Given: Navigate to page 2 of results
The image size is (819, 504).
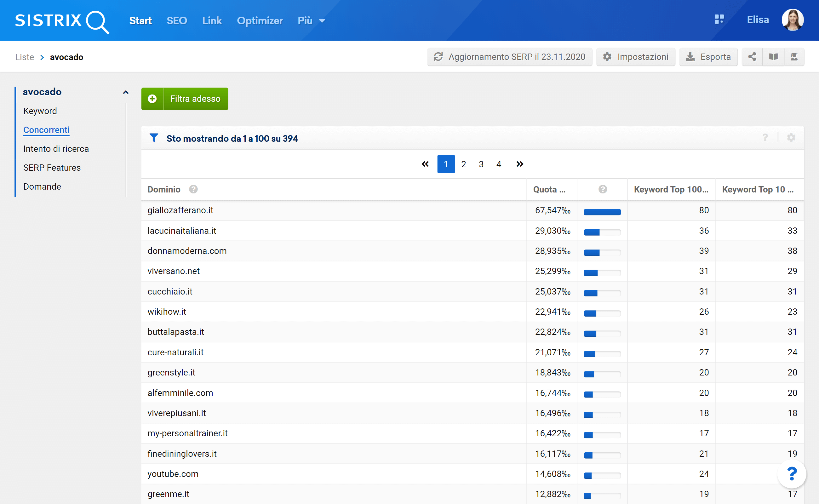Looking at the screenshot, I should pyautogui.click(x=463, y=164).
